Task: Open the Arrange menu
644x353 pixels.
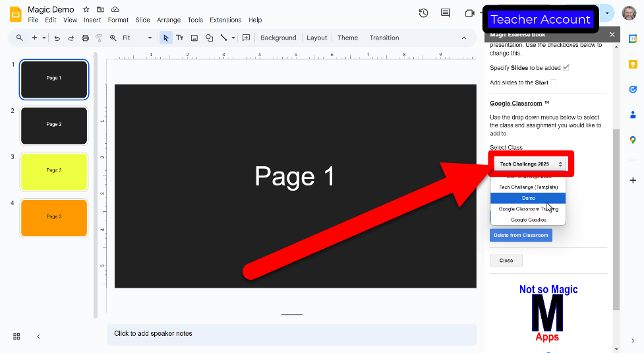Action: click(169, 20)
